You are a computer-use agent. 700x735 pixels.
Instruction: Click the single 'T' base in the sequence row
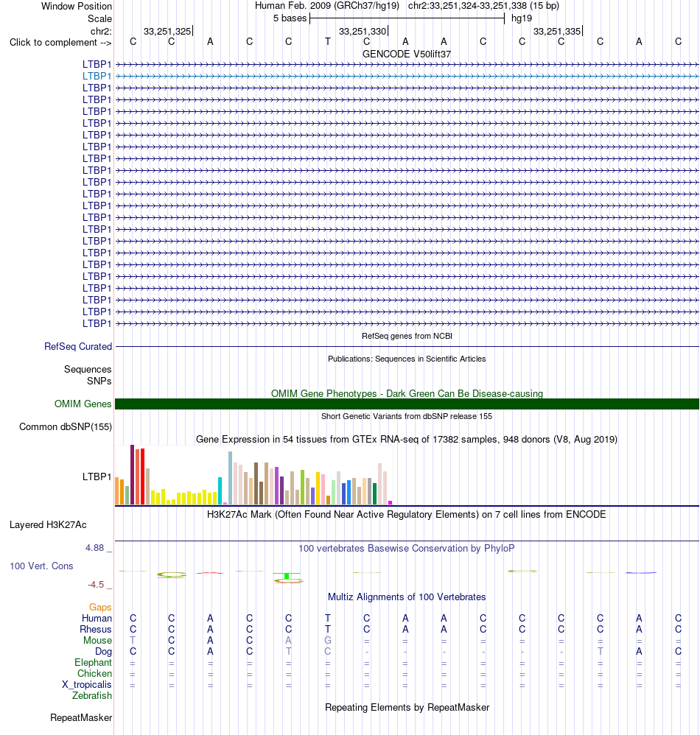328,42
